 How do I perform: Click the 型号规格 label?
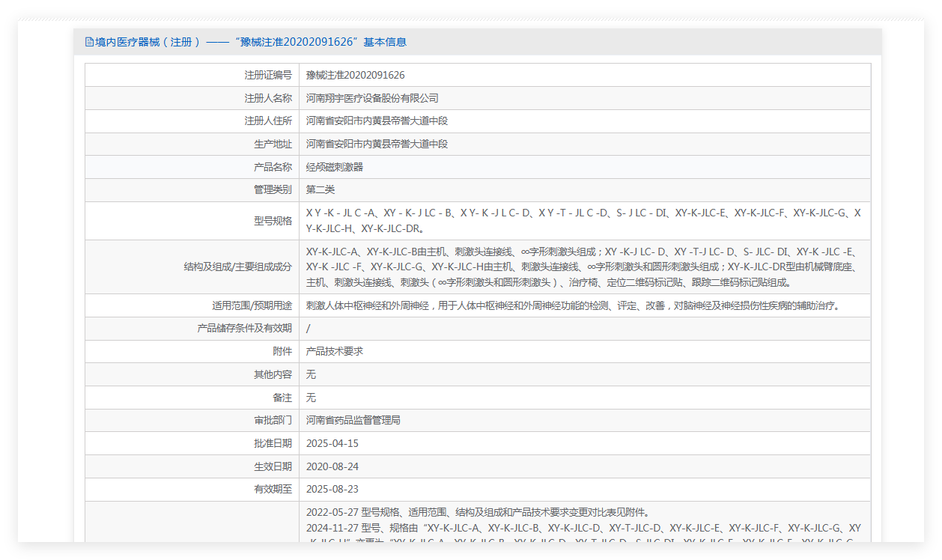(x=273, y=221)
